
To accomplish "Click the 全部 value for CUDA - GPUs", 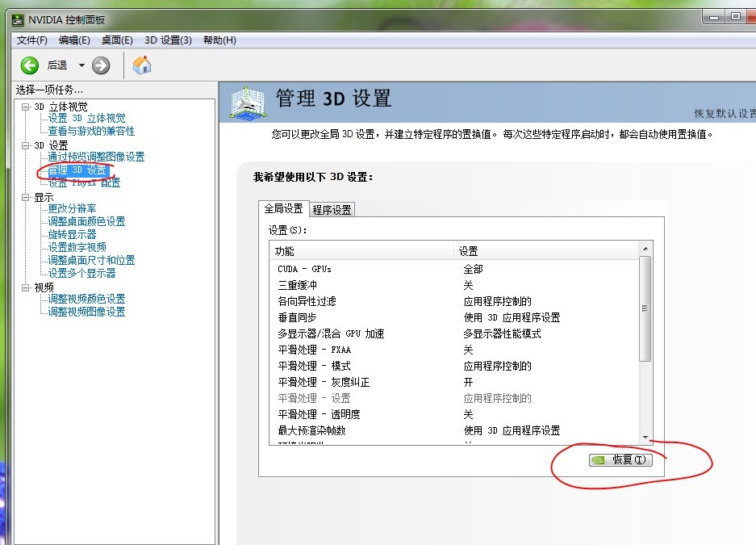I will (473, 269).
